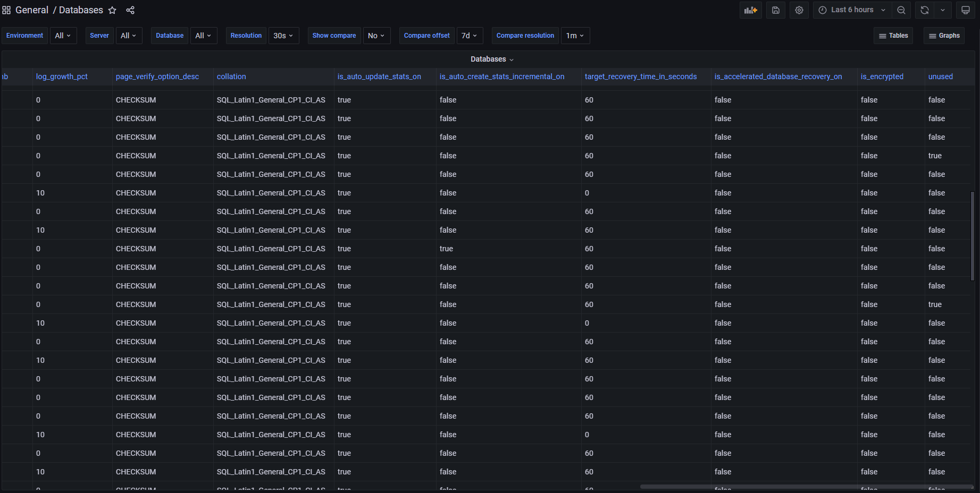Click the add panel icon
Viewport: 980px width, 493px height.
tap(750, 10)
